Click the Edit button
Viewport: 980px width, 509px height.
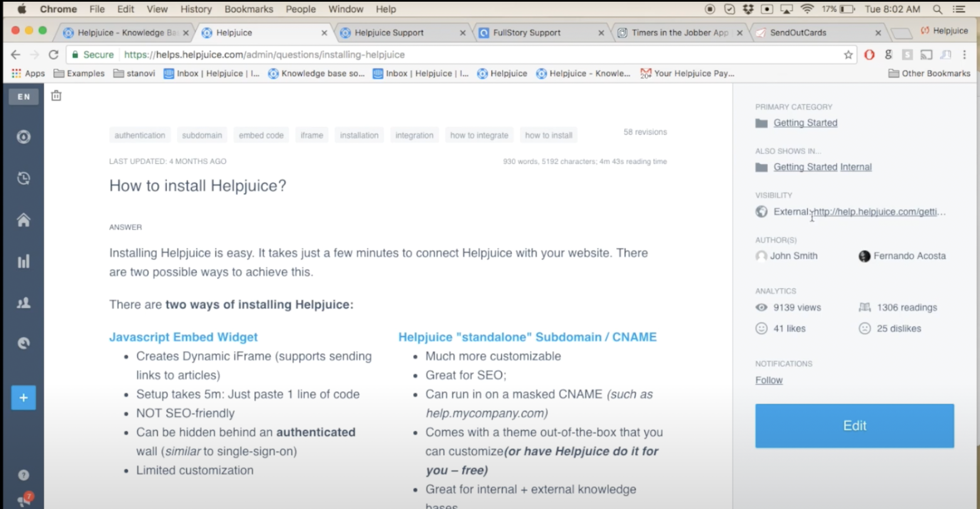854,426
